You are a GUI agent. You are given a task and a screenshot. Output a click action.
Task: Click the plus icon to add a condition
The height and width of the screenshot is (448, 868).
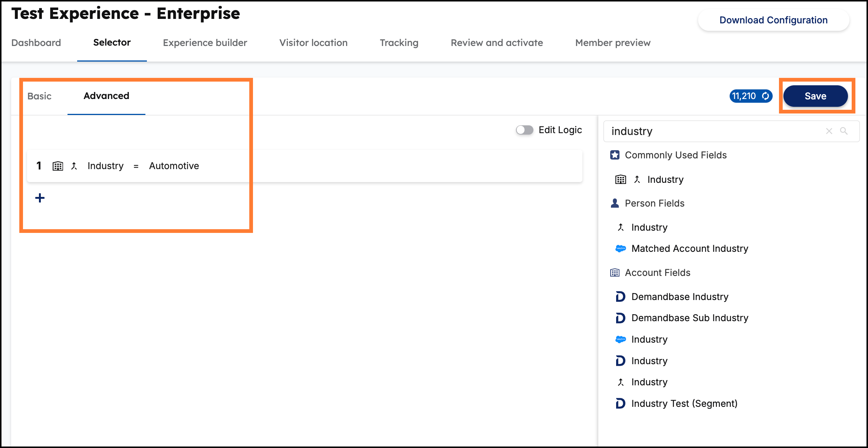pos(39,198)
